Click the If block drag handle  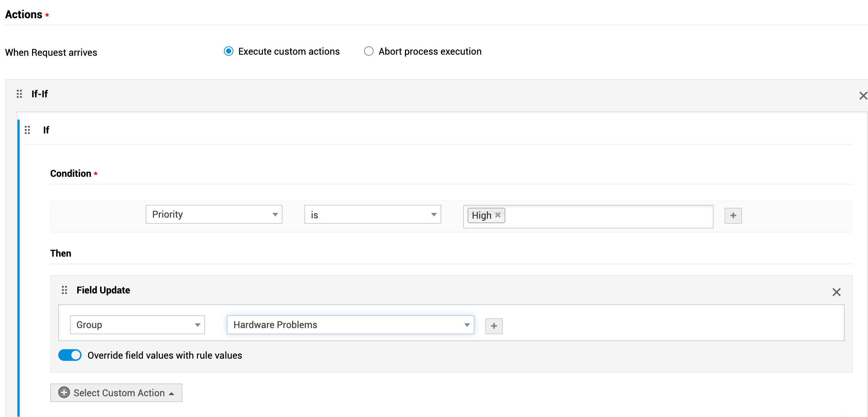pyautogui.click(x=27, y=130)
